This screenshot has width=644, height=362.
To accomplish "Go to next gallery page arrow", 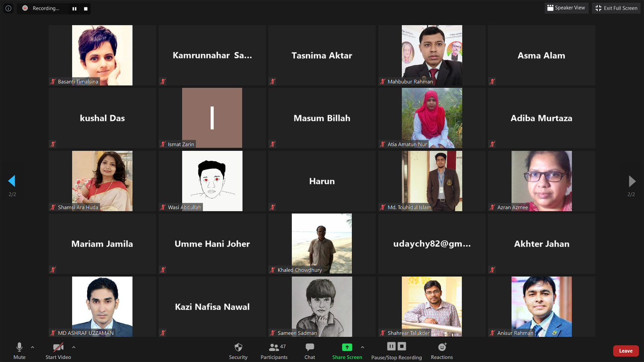I will [632, 181].
